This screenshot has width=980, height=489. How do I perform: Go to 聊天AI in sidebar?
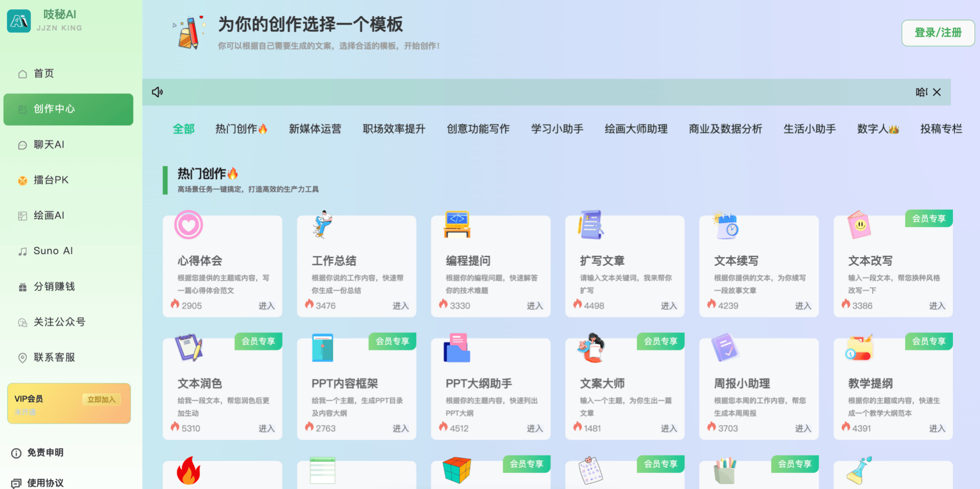[x=49, y=144]
